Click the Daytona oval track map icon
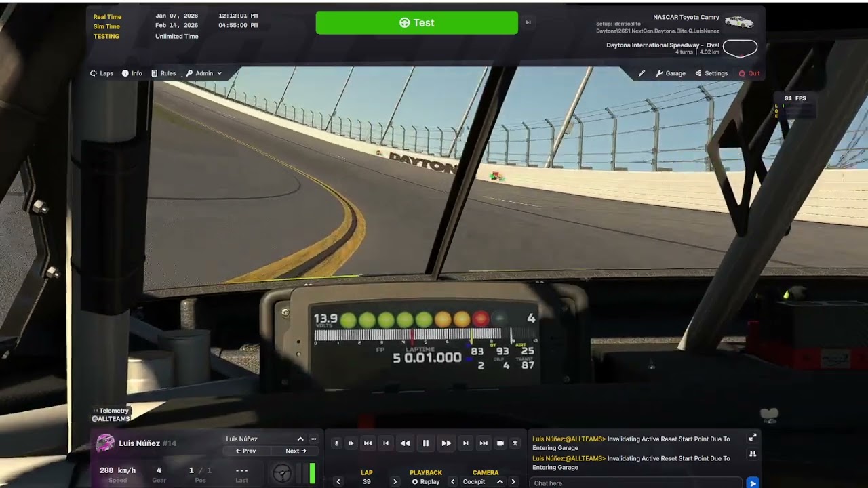The image size is (868, 488). [740, 48]
